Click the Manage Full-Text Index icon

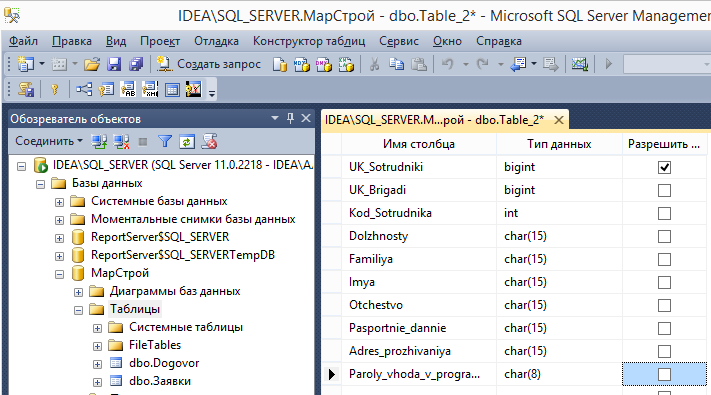pyautogui.click(x=128, y=89)
